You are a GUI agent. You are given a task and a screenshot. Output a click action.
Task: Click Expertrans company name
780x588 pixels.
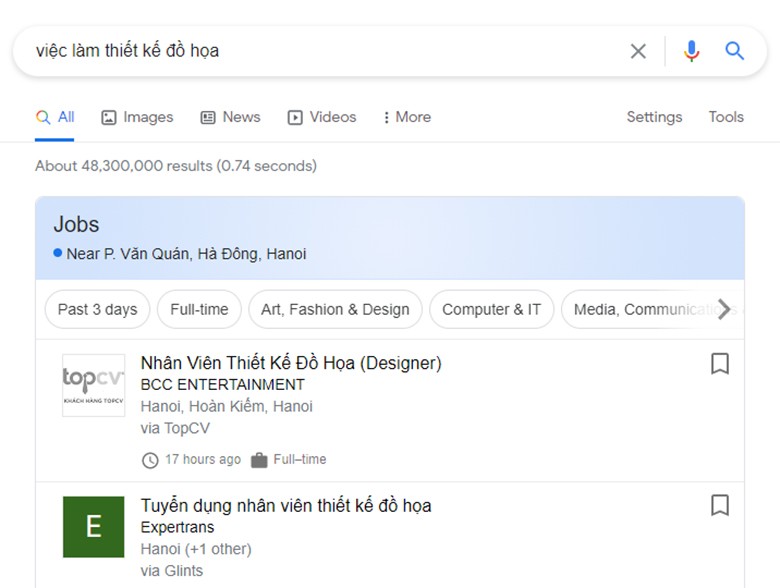[x=177, y=527]
